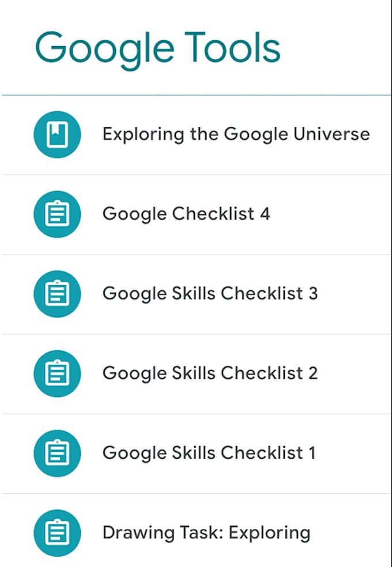The width and height of the screenshot is (392, 567).
Task: Select the clipboard icon for Drawing Task: Exploring
Action: coord(58,532)
